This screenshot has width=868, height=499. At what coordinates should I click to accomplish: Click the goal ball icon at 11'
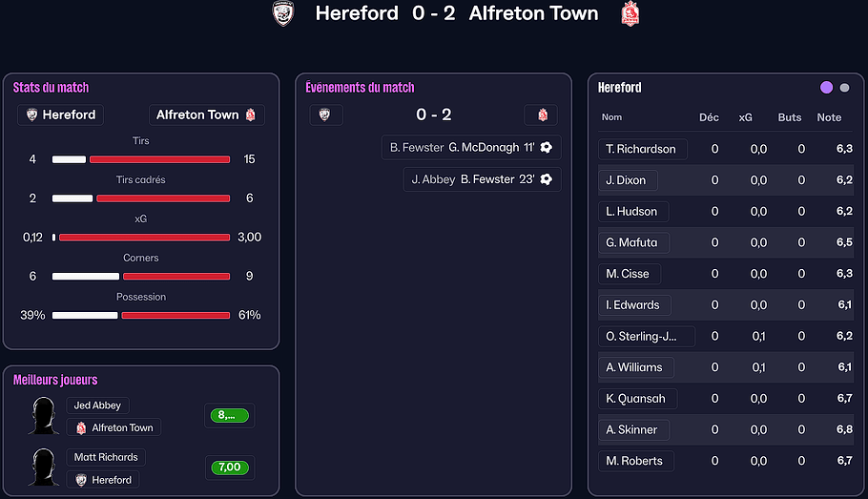click(x=547, y=148)
